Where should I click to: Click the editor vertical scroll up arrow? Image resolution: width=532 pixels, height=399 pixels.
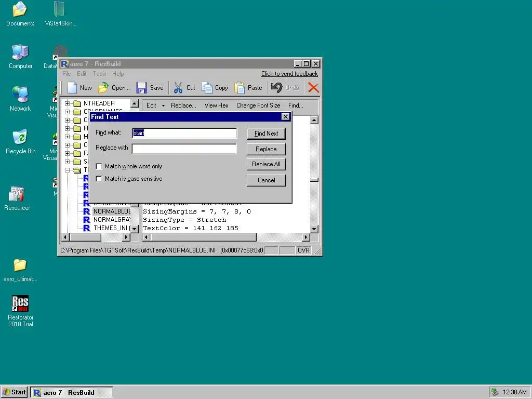[314, 120]
